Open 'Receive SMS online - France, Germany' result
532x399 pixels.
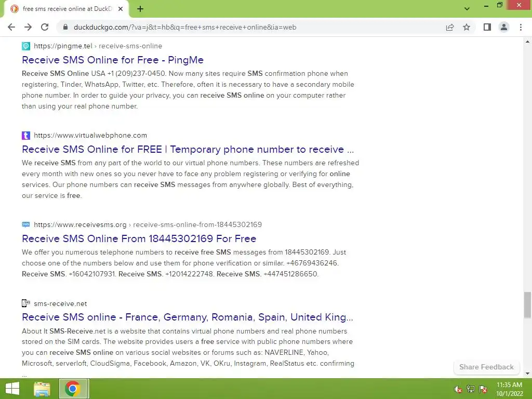[187, 317]
